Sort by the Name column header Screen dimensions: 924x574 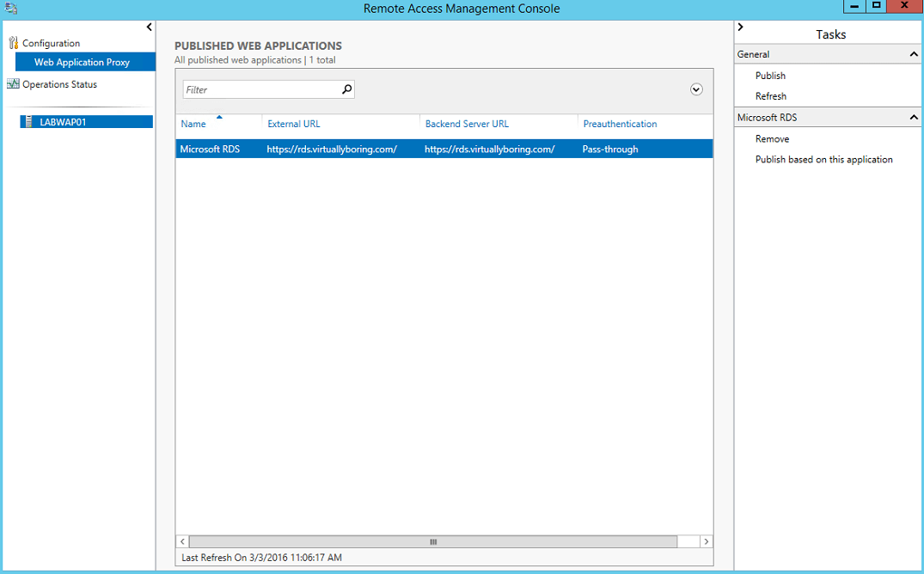point(193,124)
